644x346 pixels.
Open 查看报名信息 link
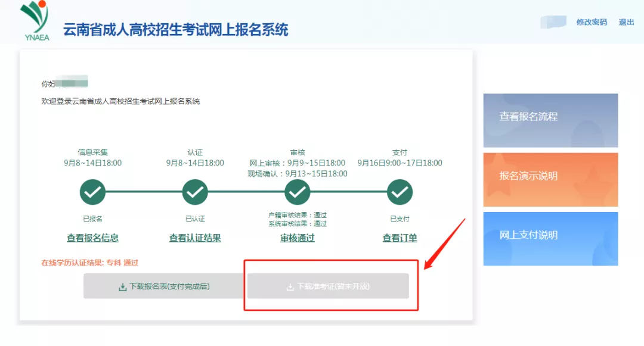coord(92,238)
